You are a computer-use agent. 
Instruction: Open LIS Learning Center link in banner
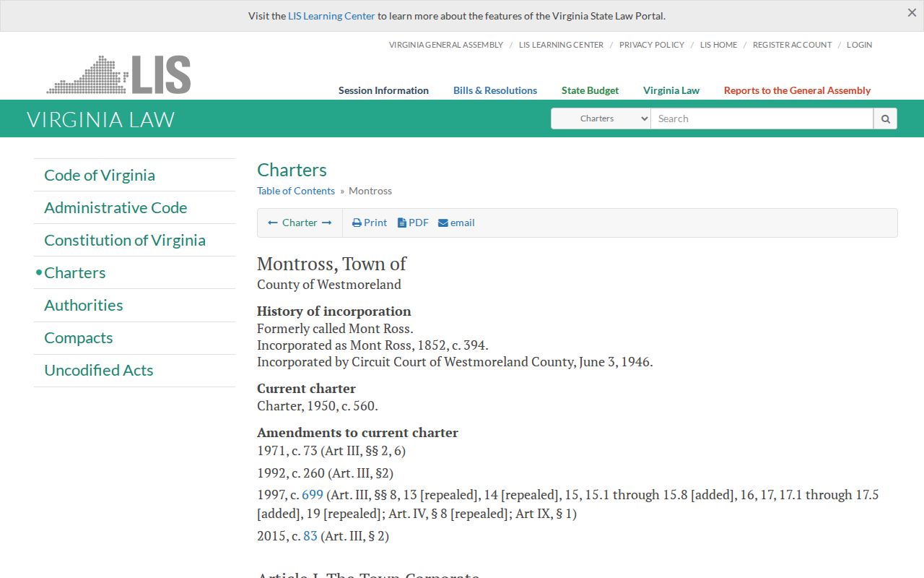coord(331,16)
